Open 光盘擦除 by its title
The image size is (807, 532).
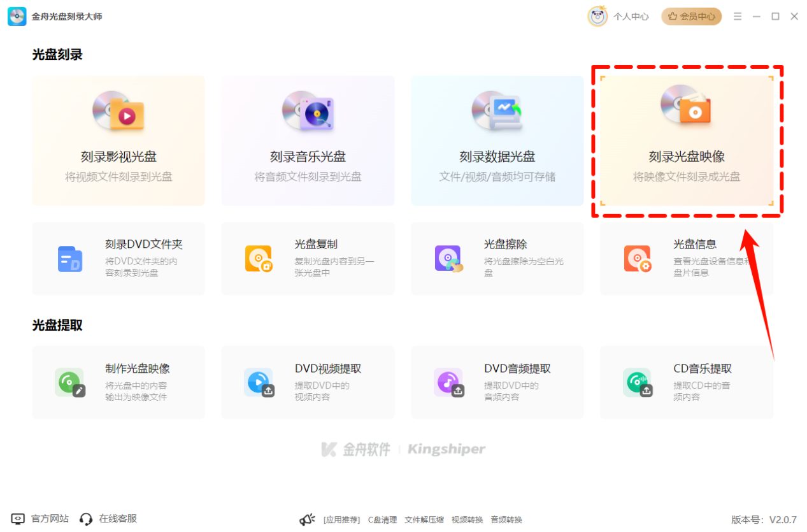pos(506,244)
